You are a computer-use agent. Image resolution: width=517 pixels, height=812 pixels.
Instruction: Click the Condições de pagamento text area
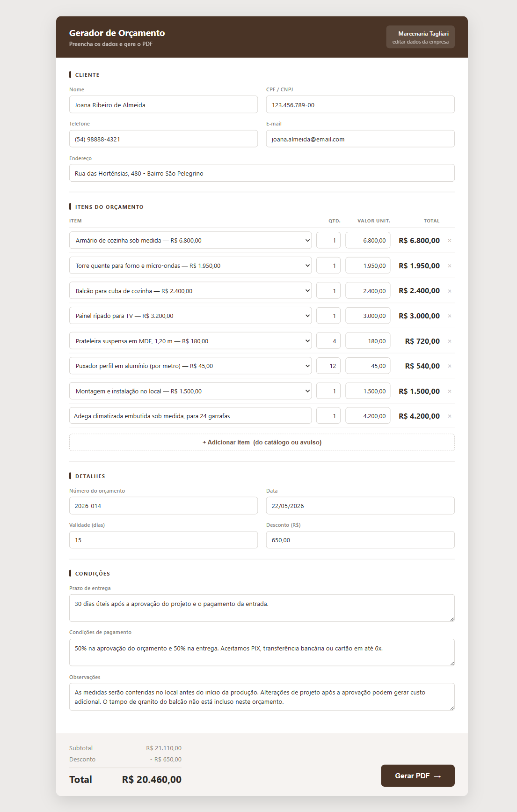point(262,652)
